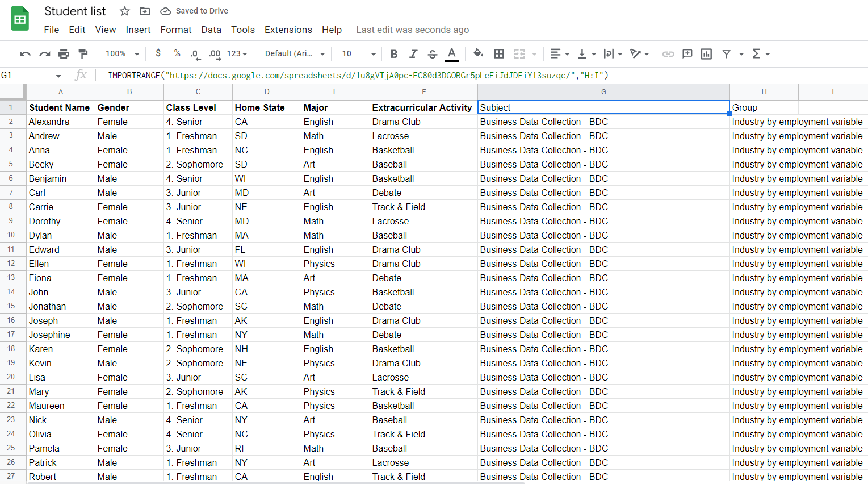
Task: Open the Borders tool
Action: tap(499, 53)
